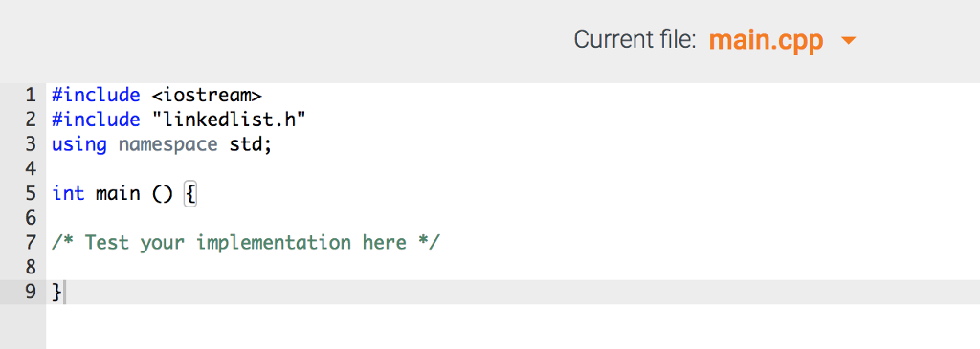The width and height of the screenshot is (980, 349).
Task: Click empty line 8 in editor
Action: coord(513,267)
